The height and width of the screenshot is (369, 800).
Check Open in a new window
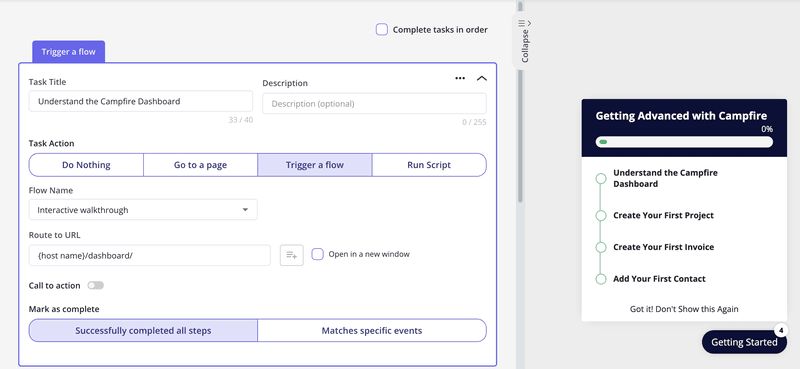(317, 254)
